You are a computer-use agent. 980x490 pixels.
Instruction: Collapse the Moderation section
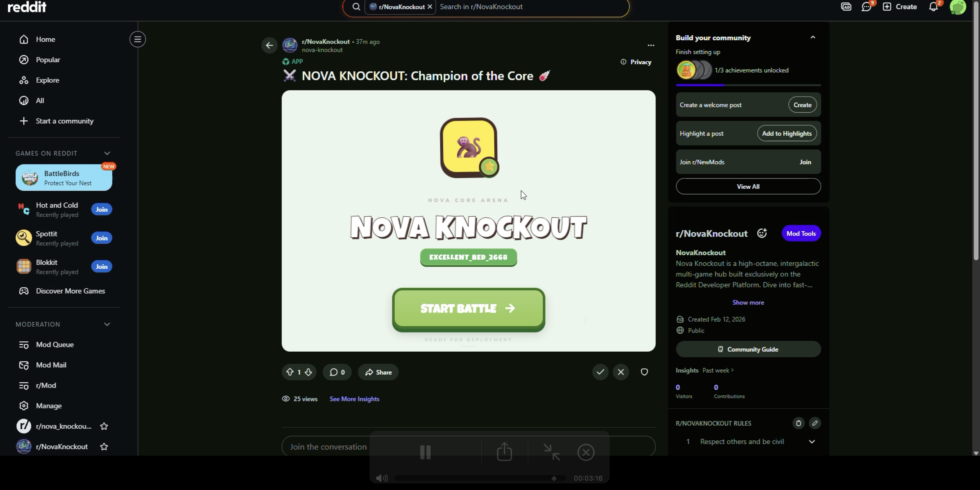click(x=107, y=324)
